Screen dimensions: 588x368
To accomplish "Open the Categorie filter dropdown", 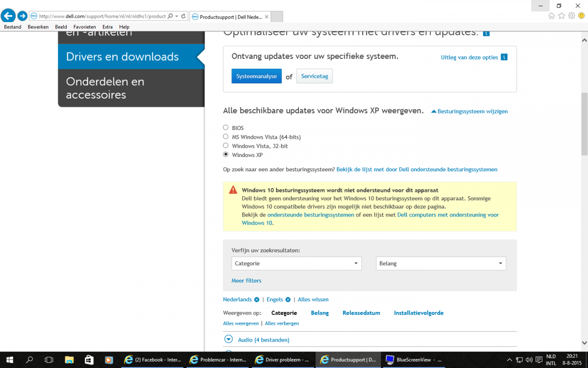I will [296, 263].
